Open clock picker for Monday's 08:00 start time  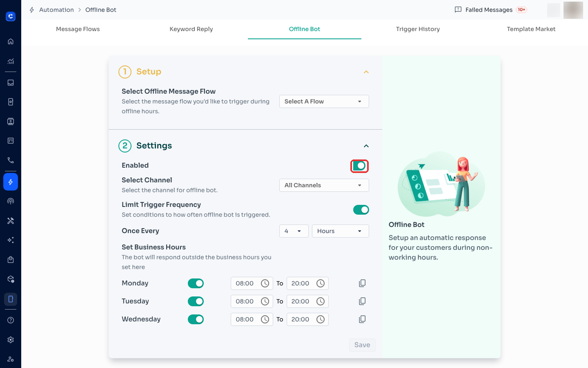click(265, 283)
